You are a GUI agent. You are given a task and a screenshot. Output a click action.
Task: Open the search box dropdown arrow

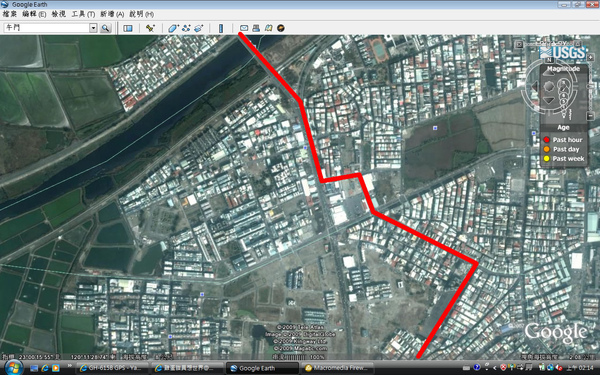(x=93, y=28)
